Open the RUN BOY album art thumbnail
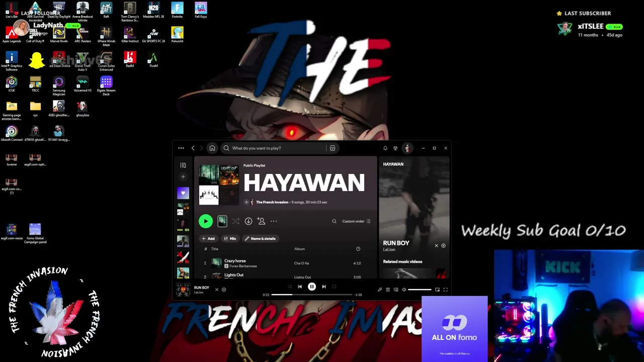This screenshot has height=362, width=644. (x=183, y=290)
